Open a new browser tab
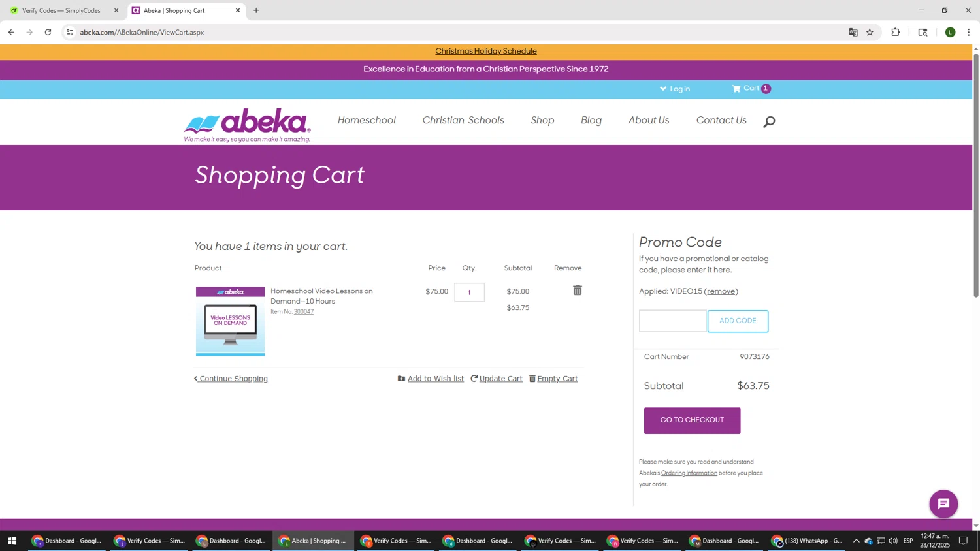This screenshot has width=980, height=551. [256, 10]
